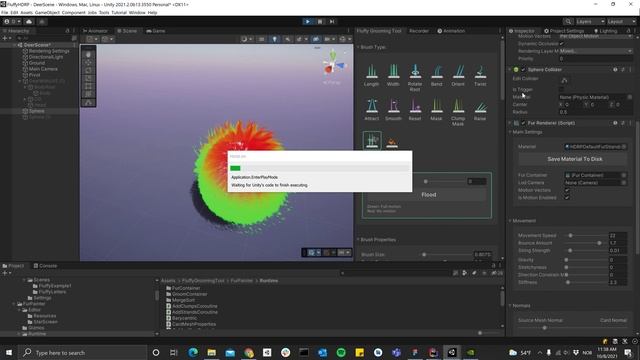Open the Layers dropdown

[590, 22]
